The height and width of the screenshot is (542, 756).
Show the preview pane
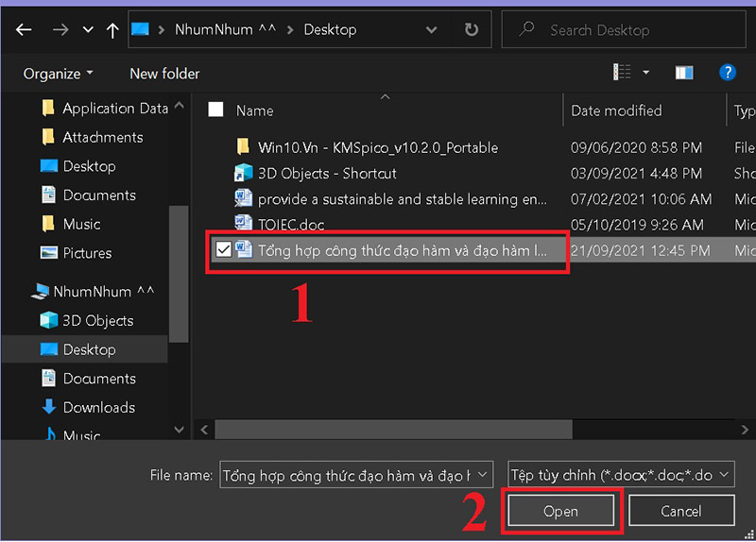click(684, 73)
